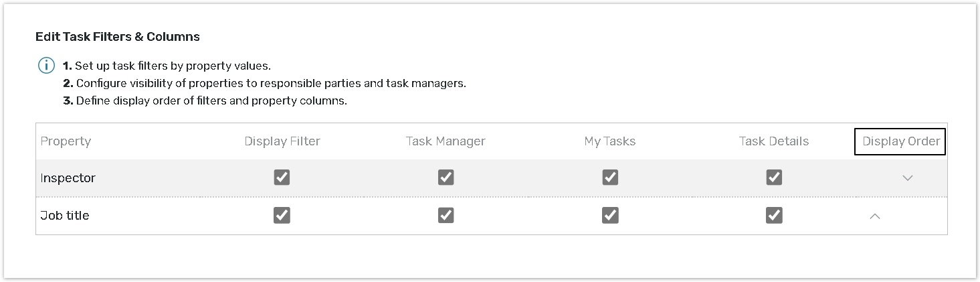The width and height of the screenshot is (980, 282).
Task: Uncheck My Tasks for Job title
Action: pos(609,215)
